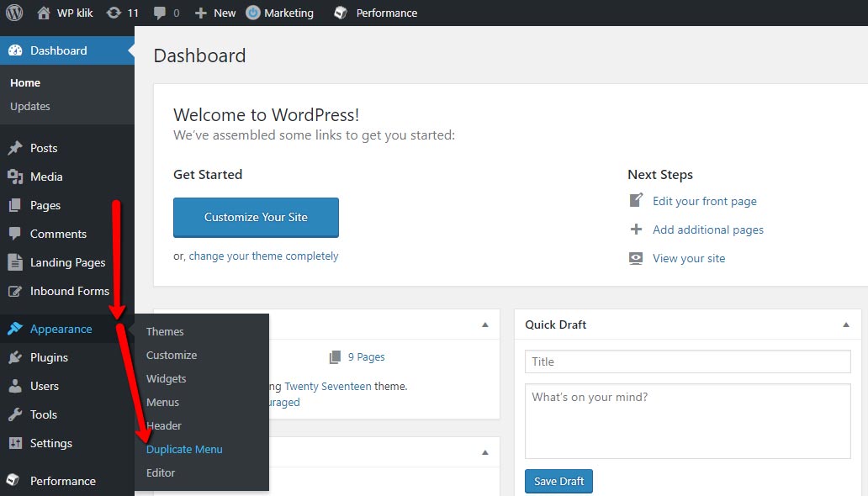Click the Save Draft button
Image resolution: width=868 pixels, height=496 pixels.
558,481
